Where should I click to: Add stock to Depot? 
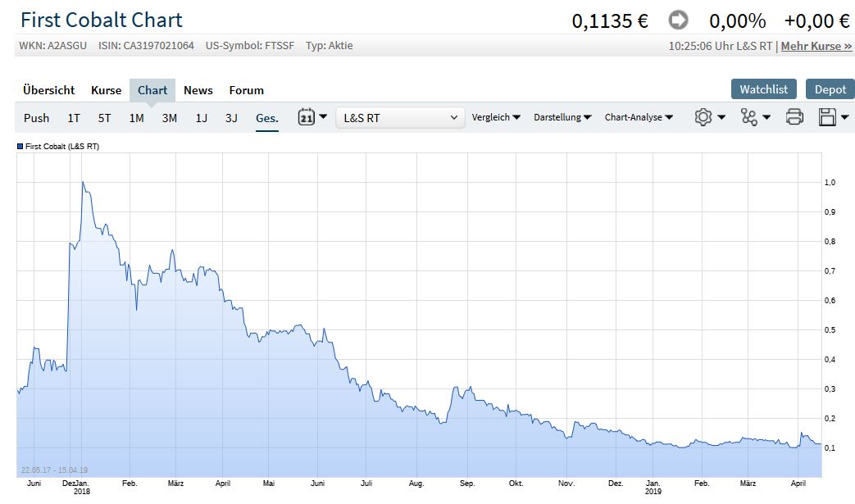(x=830, y=89)
